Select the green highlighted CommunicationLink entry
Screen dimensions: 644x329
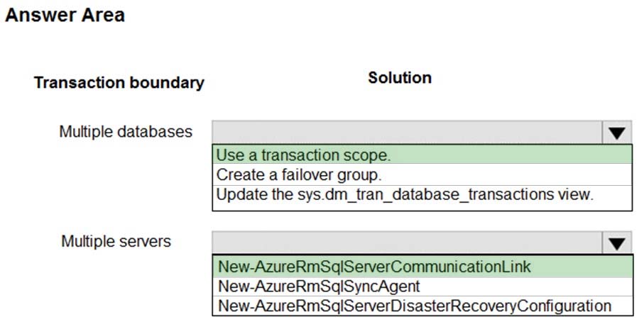coord(375,267)
